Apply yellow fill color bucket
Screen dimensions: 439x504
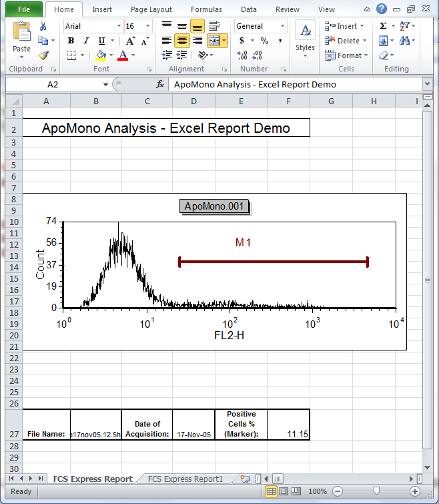(x=101, y=55)
